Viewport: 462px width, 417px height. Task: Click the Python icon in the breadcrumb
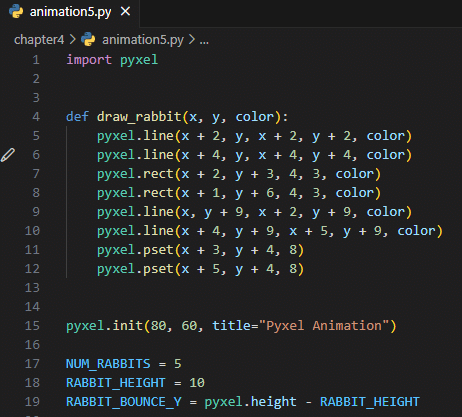pos(88,40)
